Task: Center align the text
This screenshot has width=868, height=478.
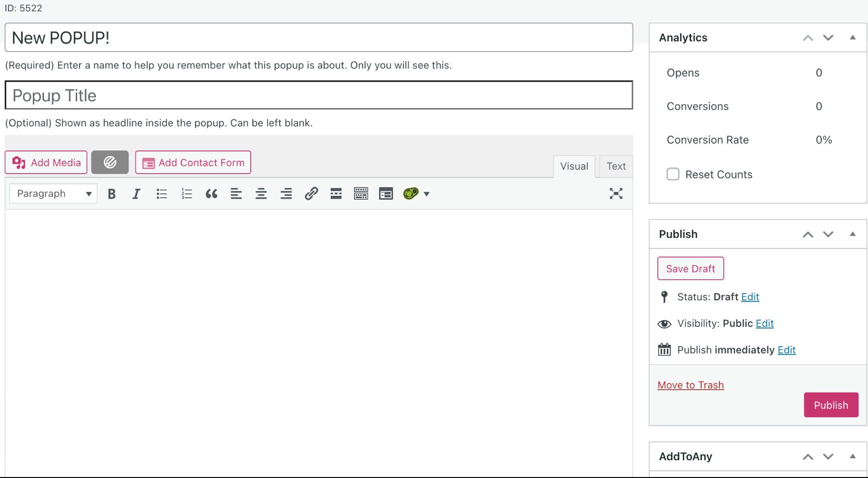Action: [x=261, y=193]
